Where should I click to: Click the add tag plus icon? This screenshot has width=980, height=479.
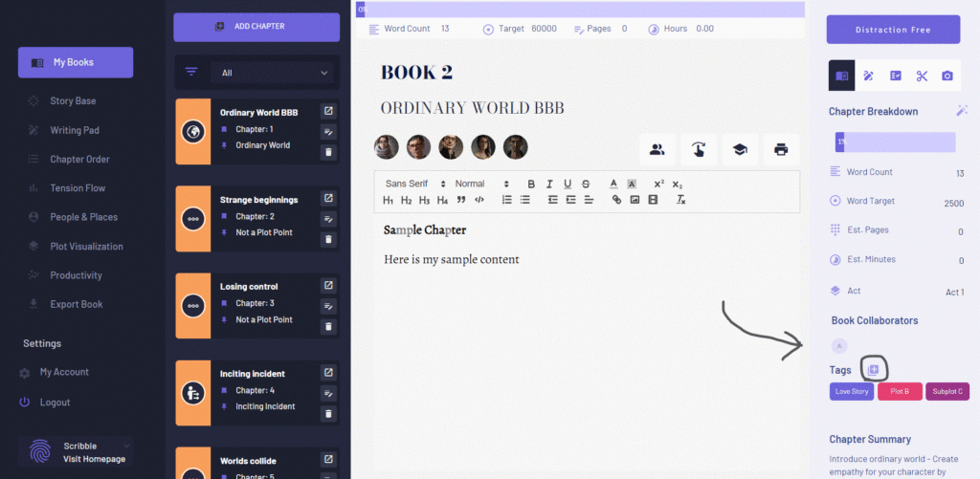tap(873, 369)
